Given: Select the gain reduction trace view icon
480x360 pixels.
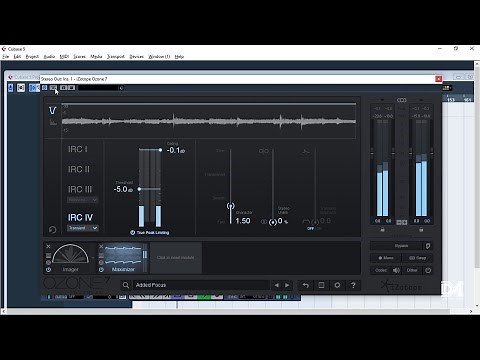Looking at the screenshot, I should tap(52, 110).
